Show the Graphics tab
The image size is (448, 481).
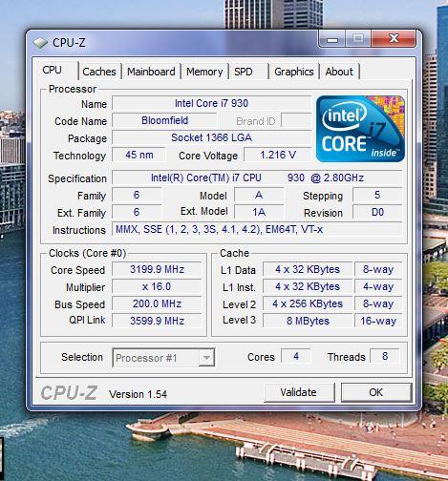tap(294, 72)
